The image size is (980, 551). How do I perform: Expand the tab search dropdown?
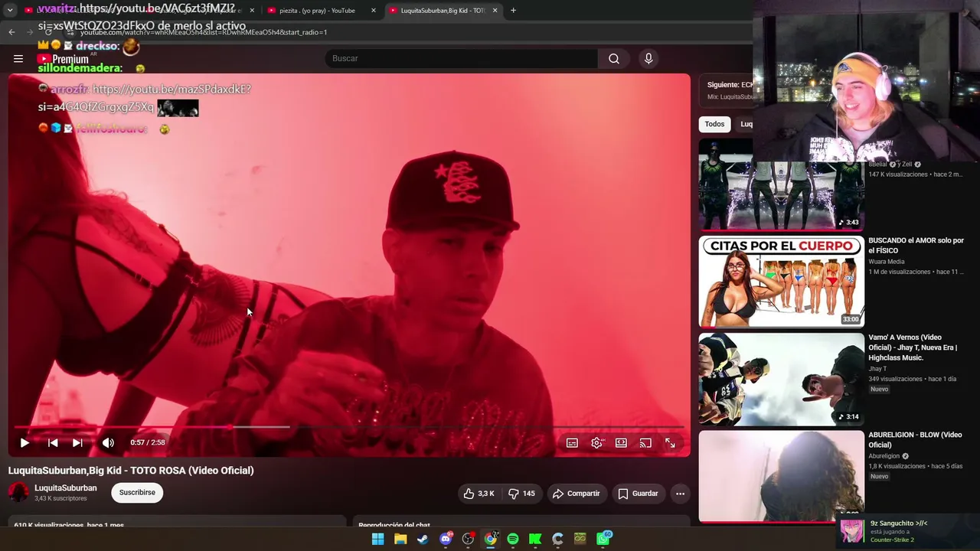pos(10,11)
